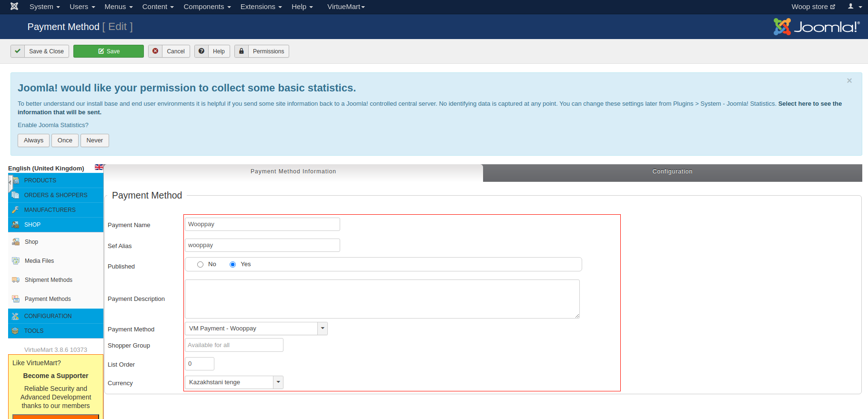Click the Media Files icon

(16, 261)
